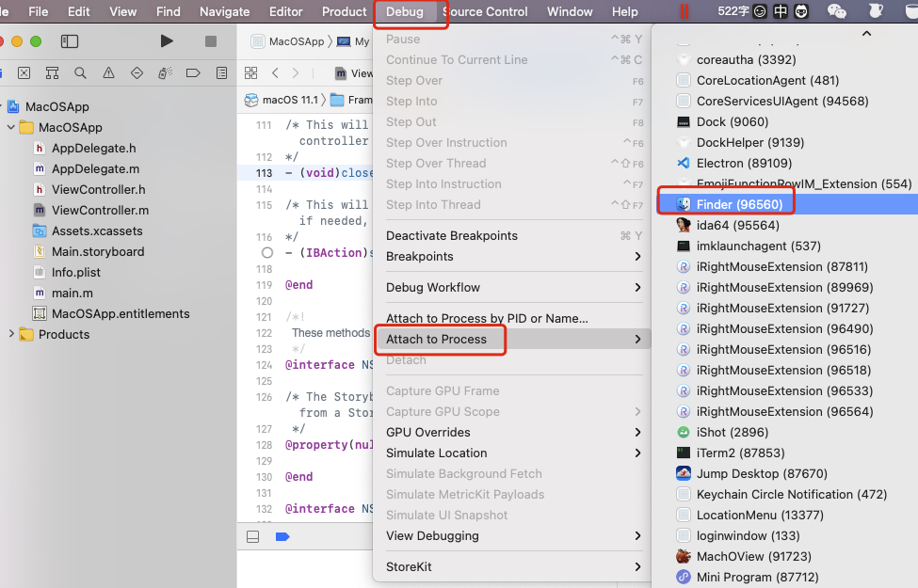Attach to Mini Program (87712) process
This screenshot has width=918, height=588.
[787, 578]
